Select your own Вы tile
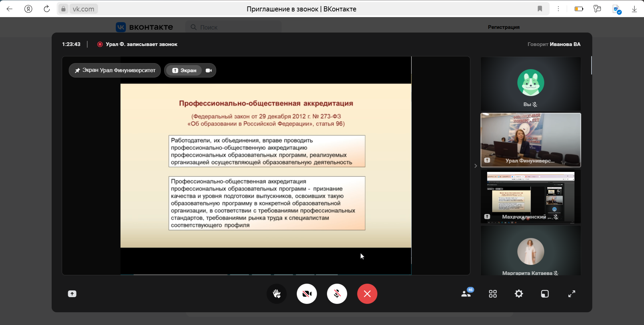Image resolution: width=644 pixels, height=325 pixels. click(531, 84)
